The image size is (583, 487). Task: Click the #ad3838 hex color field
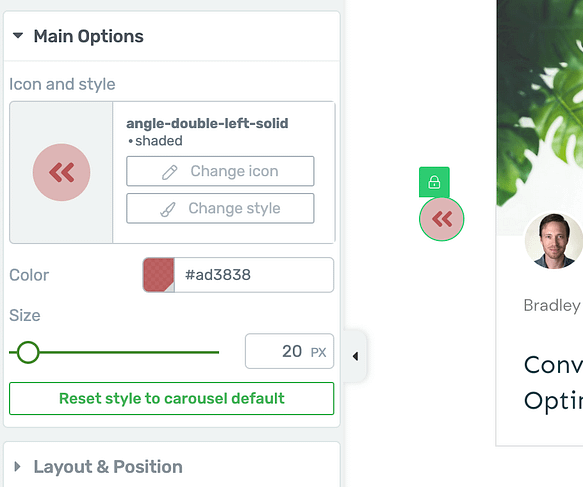pos(254,275)
